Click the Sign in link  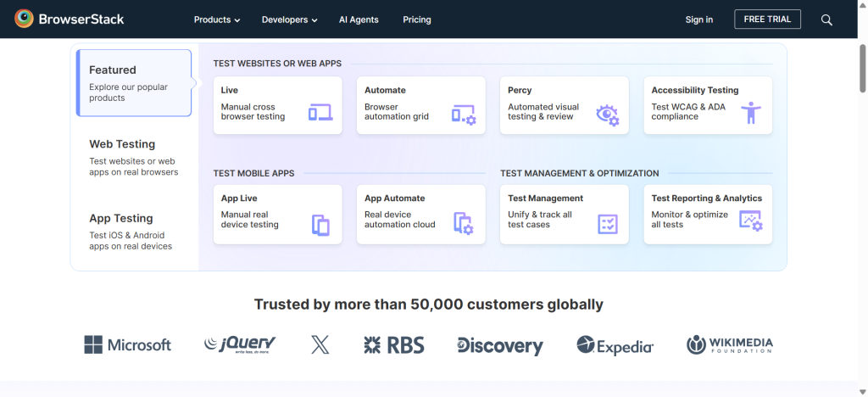[699, 20]
